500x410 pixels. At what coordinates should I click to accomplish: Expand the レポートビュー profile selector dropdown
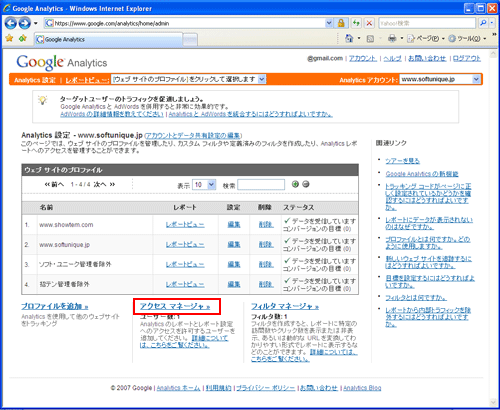(x=262, y=79)
